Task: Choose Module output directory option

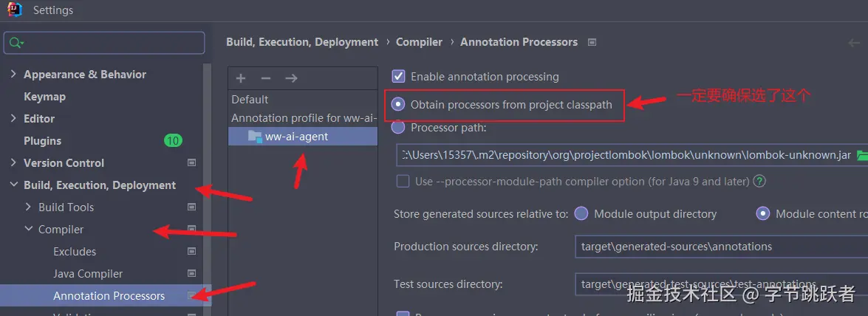Action: click(x=581, y=213)
